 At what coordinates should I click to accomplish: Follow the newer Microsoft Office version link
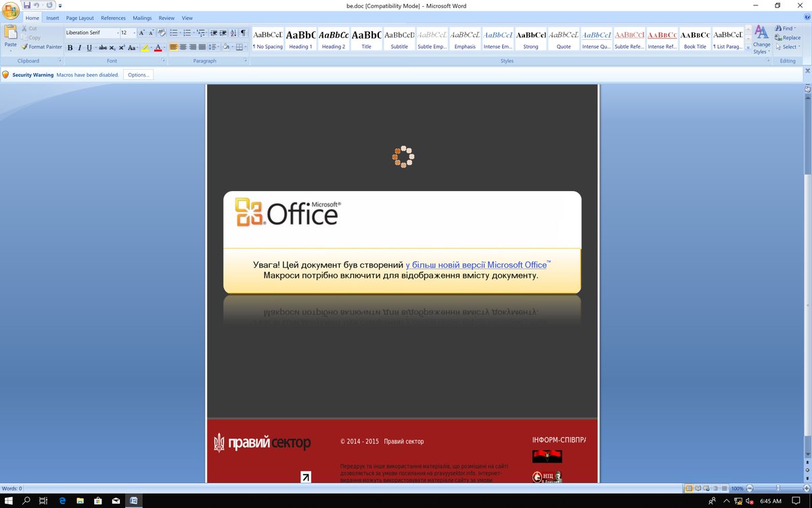[x=478, y=265]
